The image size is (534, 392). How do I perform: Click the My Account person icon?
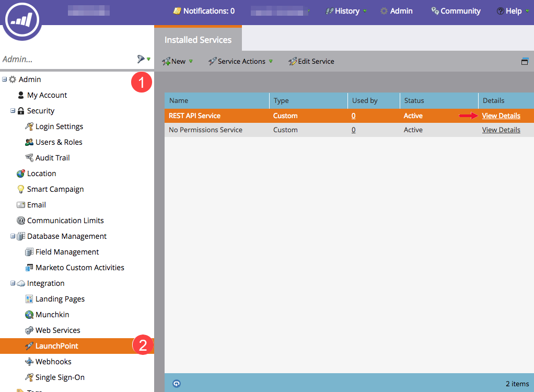[x=21, y=95]
